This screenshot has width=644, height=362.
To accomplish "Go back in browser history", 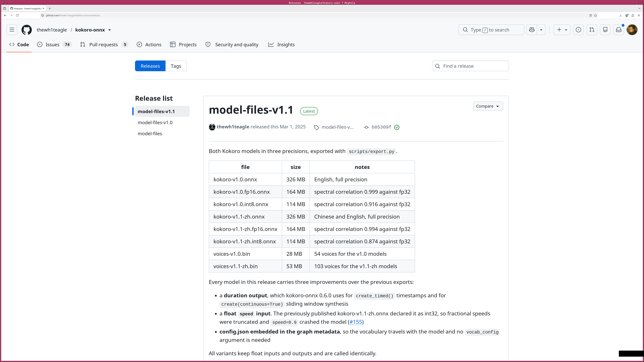I will 5,15.
